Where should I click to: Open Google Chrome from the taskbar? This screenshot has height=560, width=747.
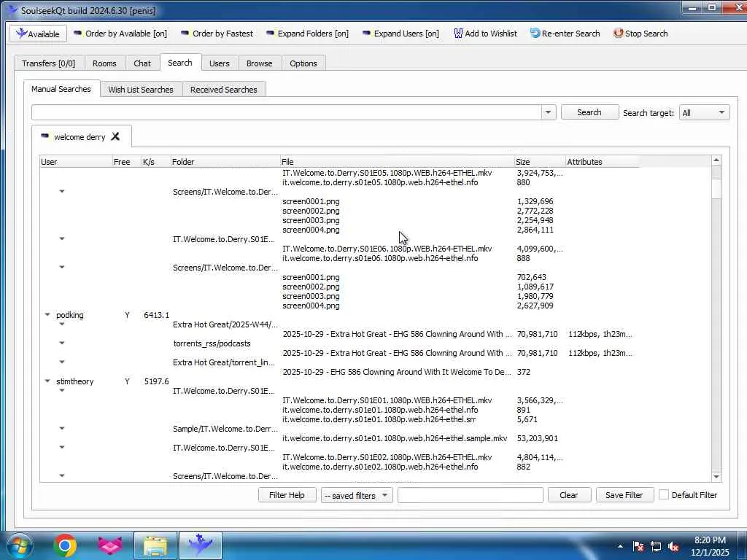point(65,545)
